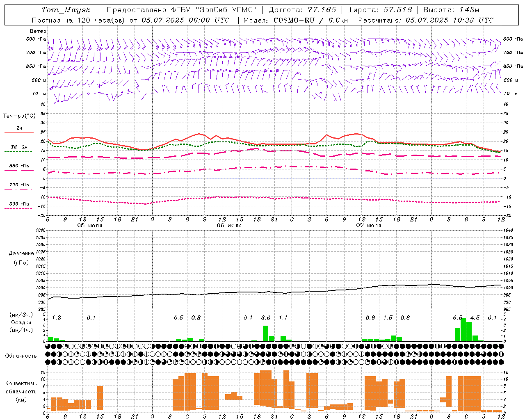Image resolution: width=525 pixels, height=420 pixels.
Task: Click the (мм/3ч.) precipitation unit label
Action: [21, 315]
